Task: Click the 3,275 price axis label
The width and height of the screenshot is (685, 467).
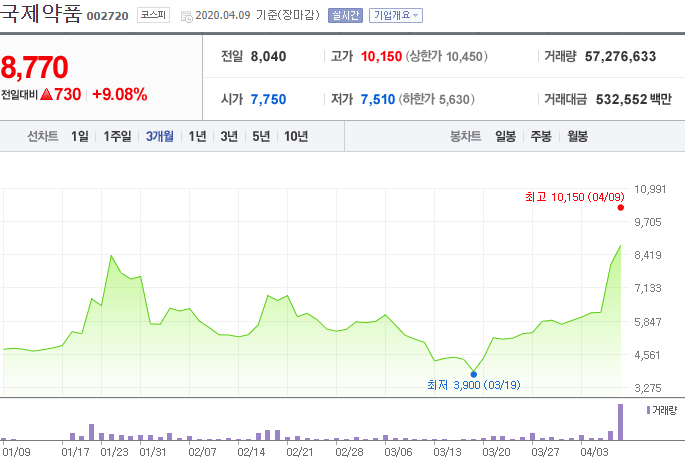Action: point(648,388)
